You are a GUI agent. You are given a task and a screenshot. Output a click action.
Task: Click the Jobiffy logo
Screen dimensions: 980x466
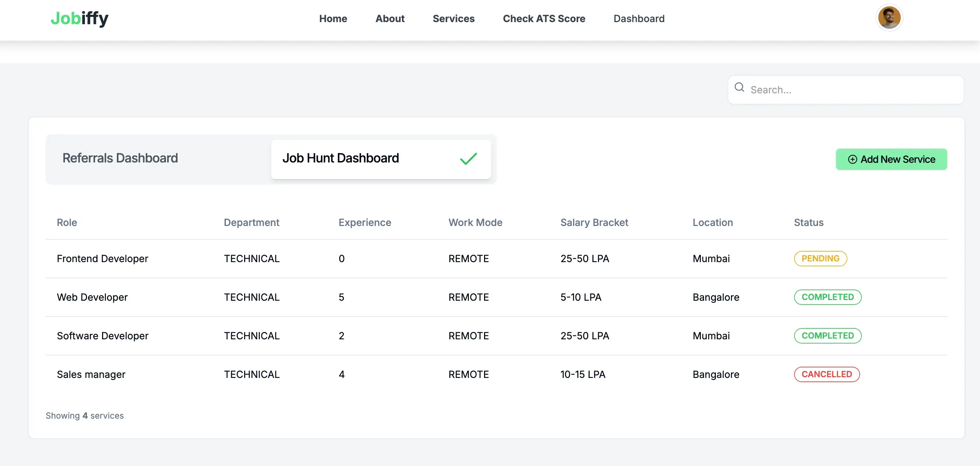(x=79, y=18)
